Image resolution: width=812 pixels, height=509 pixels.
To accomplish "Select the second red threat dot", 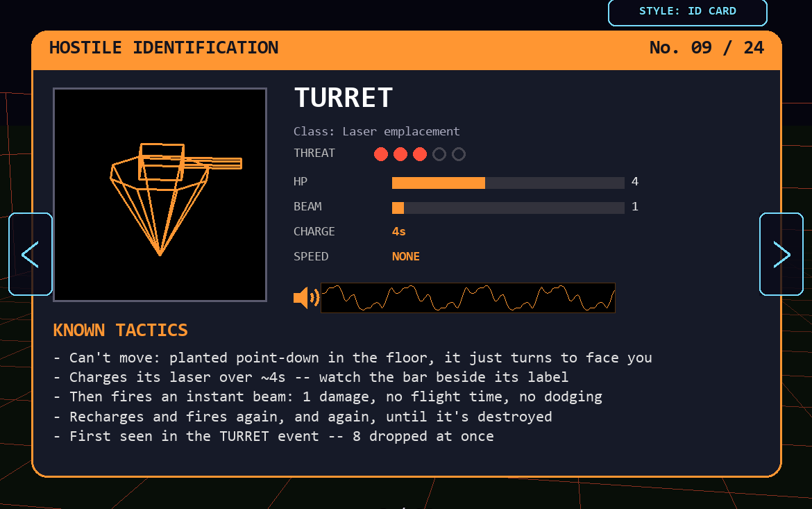I will (x=400, y=154).
